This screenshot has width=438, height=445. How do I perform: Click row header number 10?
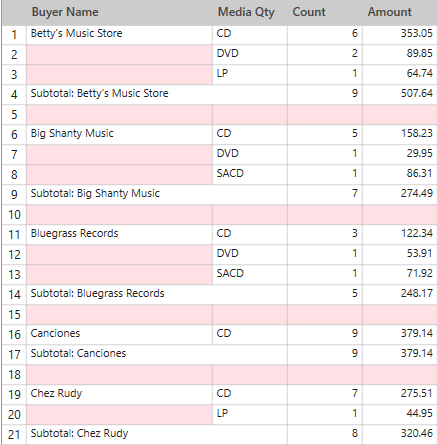tap(14, 215)
